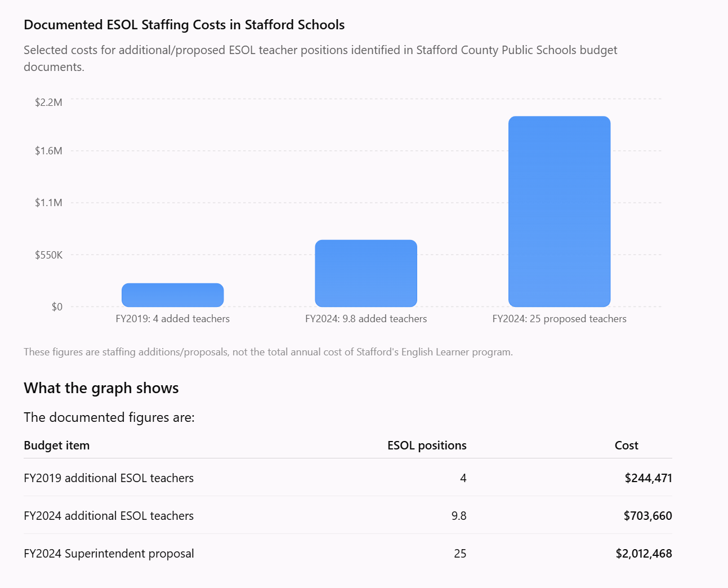Viewport: 728px width, 588px height.
Task: Click the 'Cost' column header
Action: click(626, 446)
